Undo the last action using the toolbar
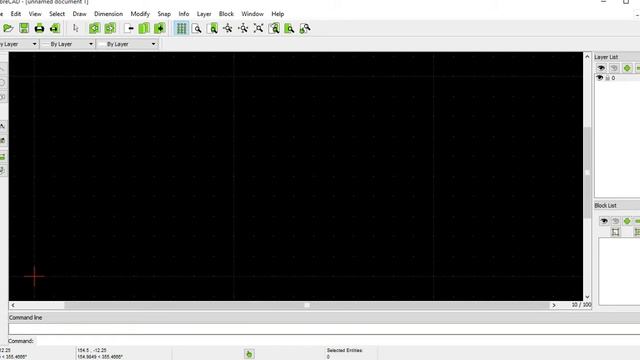 coord(94,28)
